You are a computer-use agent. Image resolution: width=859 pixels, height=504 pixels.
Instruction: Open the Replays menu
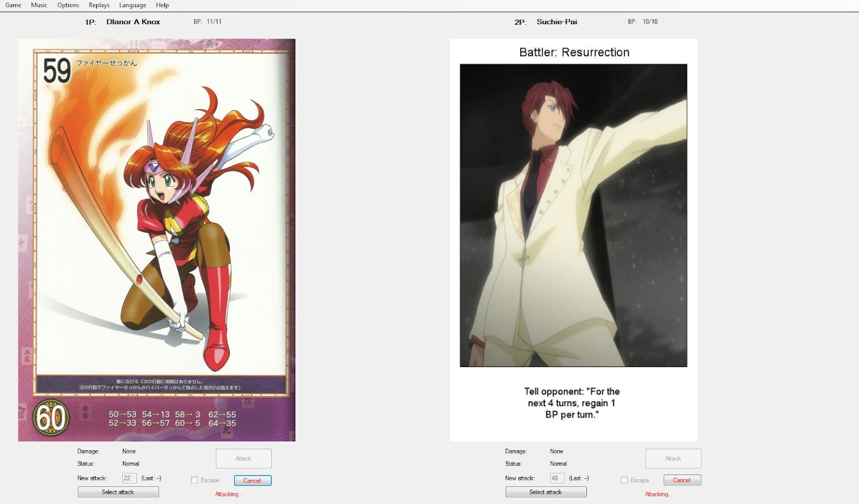pos(99,5)
